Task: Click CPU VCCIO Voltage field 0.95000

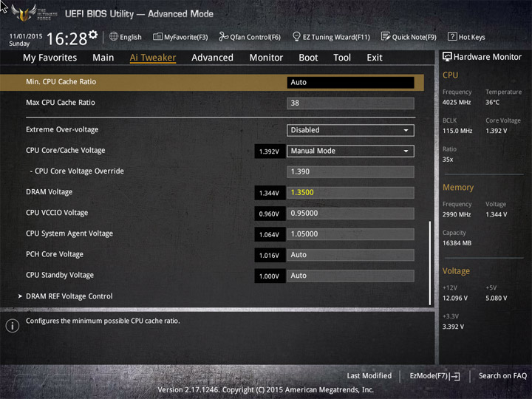Action: point(350,214)
